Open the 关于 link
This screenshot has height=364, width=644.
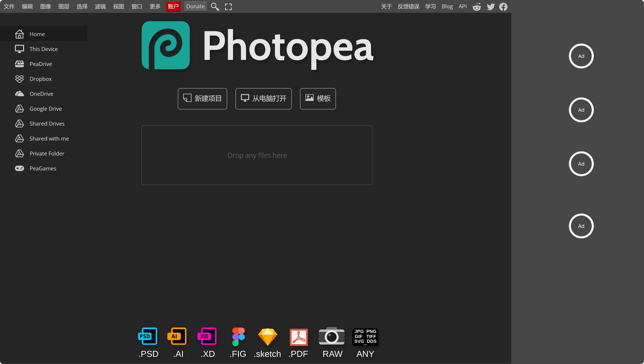pyautogui.click(x=386, y=6)
